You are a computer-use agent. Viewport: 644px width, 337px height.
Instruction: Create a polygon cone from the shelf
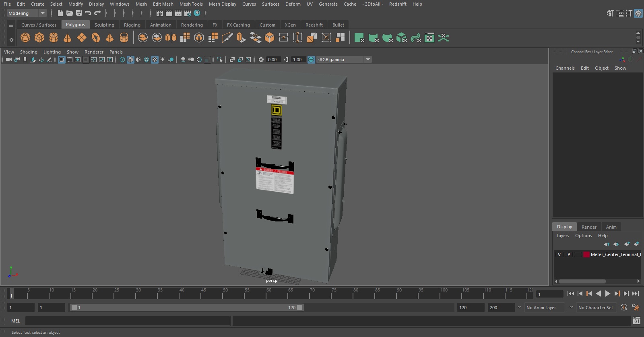[x=68, y=38]
